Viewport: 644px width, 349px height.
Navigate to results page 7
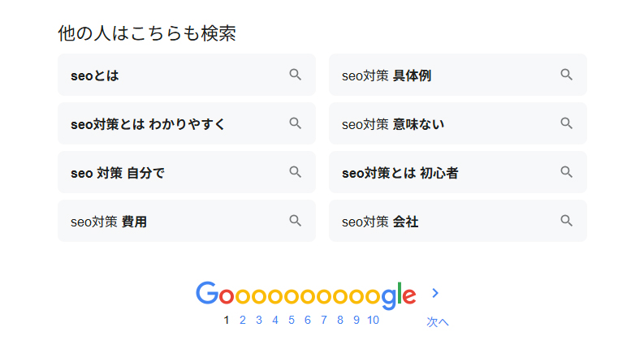tap(324, 320)
